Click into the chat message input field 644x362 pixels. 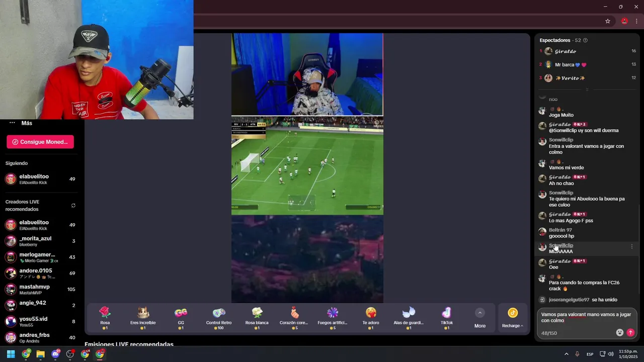[586, 317]
